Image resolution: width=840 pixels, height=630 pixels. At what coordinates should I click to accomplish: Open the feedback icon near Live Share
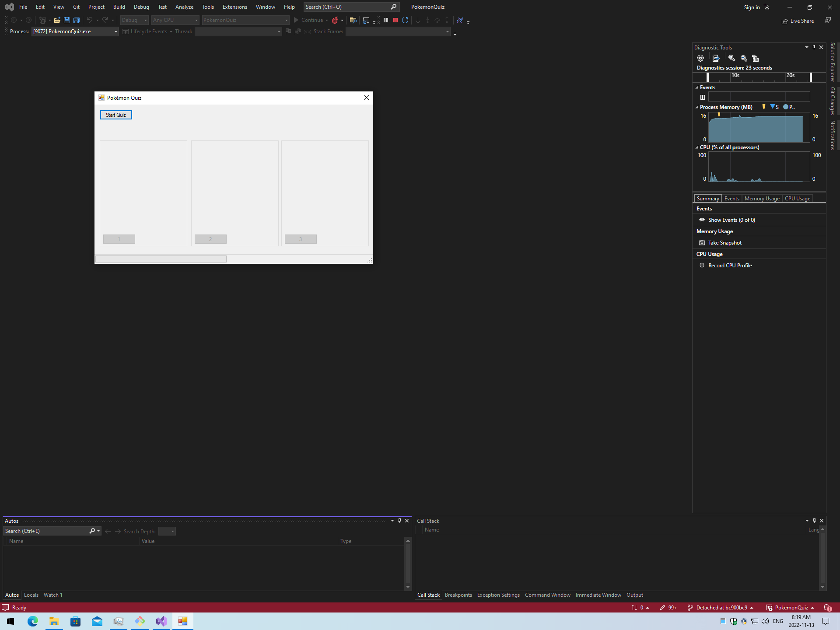(828, 20)
